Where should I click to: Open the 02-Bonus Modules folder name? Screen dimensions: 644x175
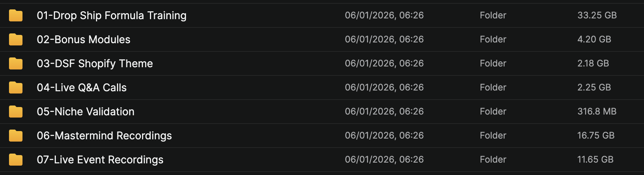click(x=84, y=39)
